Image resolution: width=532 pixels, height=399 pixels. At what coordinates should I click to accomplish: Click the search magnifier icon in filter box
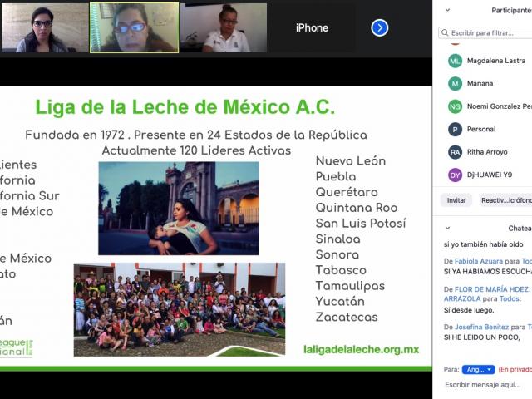click(445, 32)
